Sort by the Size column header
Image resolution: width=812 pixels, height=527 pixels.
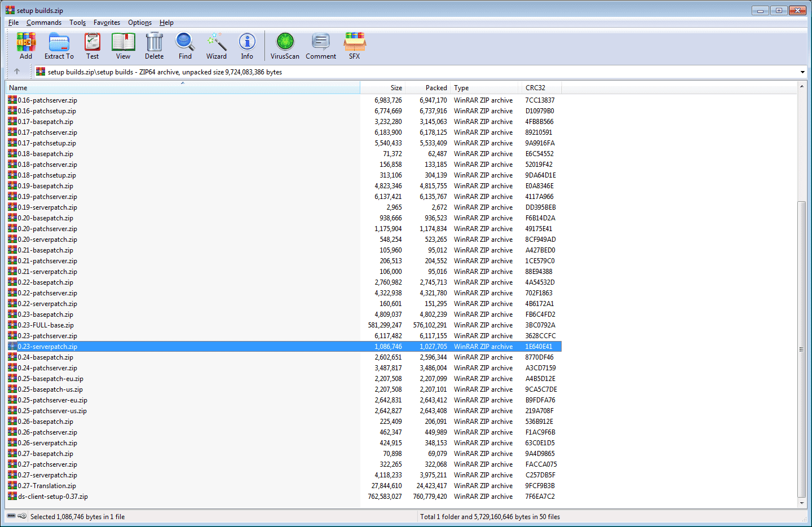pos(383,87)
